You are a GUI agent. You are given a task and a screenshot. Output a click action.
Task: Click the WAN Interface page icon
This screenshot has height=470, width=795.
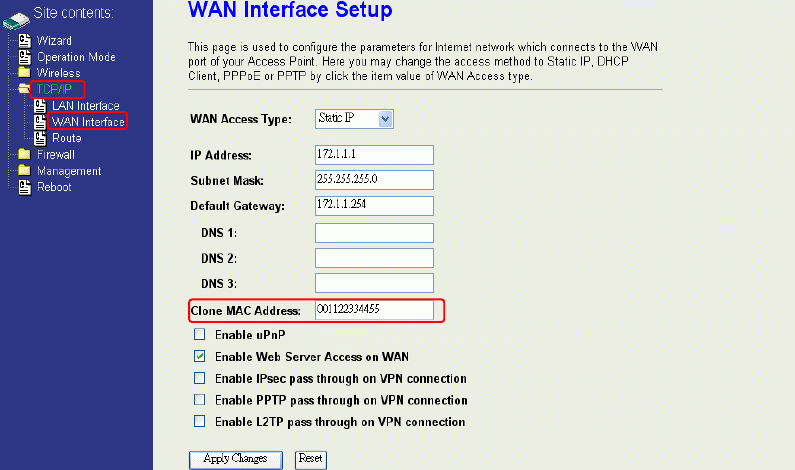[x=40, y=122]
